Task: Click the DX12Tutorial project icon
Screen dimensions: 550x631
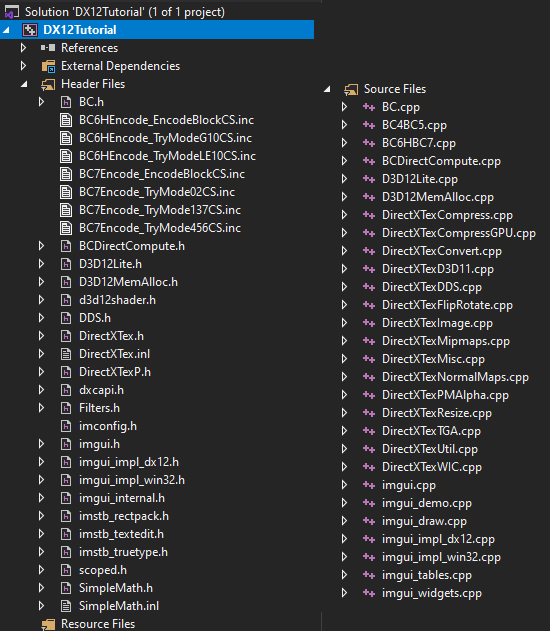Action: click(30, 30)
